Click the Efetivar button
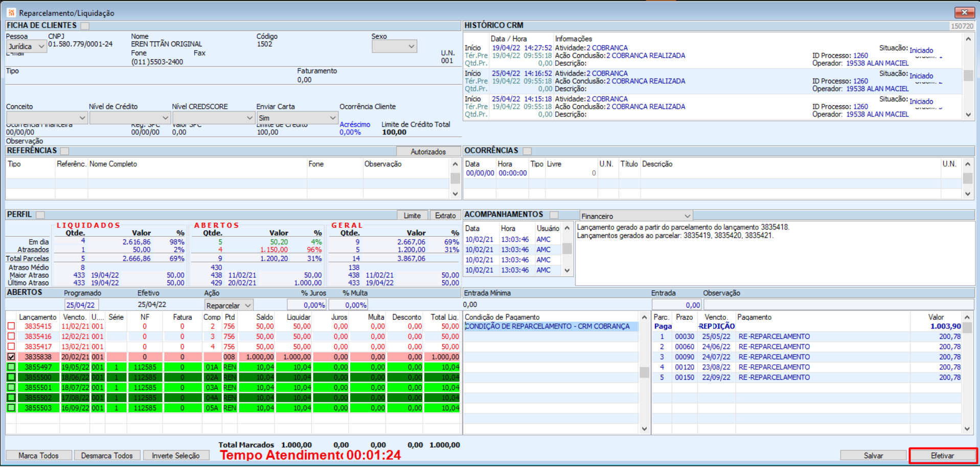This screenshot has width=980, height=467. [942, 455]
